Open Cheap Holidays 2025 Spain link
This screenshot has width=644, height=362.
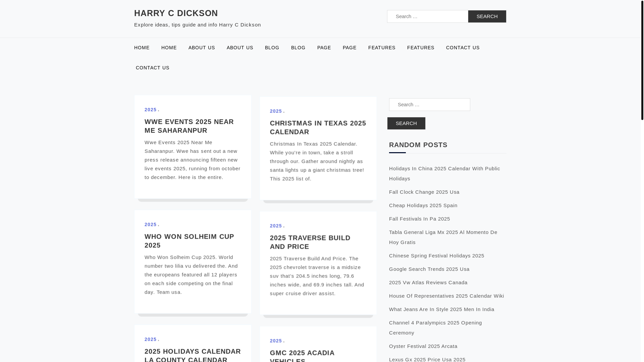click(423, 205)
